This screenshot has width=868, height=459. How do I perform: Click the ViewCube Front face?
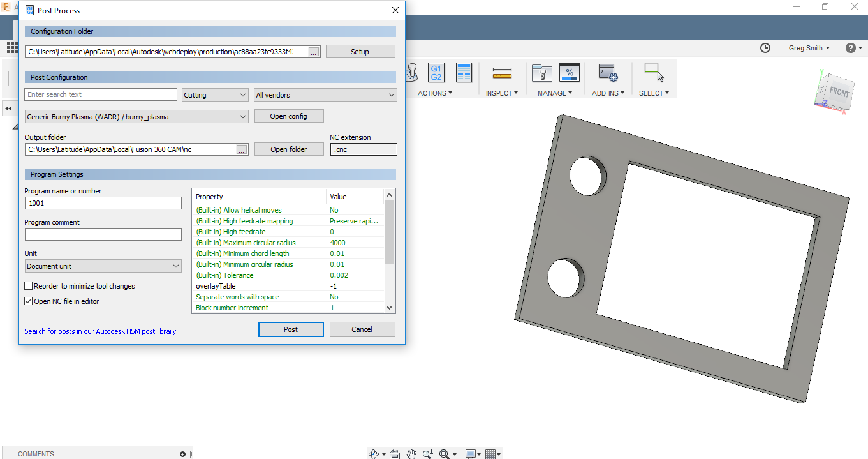839,93
